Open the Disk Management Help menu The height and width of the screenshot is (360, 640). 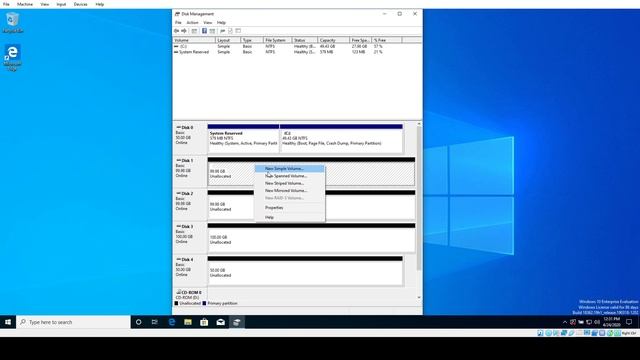221,22
